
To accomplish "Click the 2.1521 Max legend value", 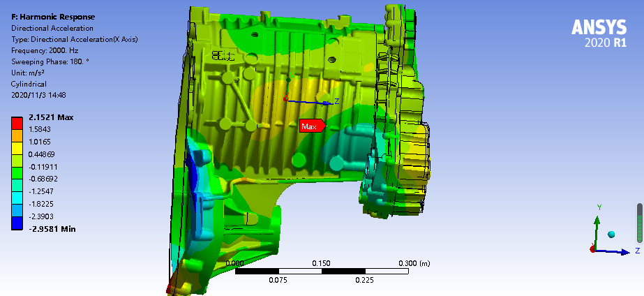I will click(x=51, y=117).
